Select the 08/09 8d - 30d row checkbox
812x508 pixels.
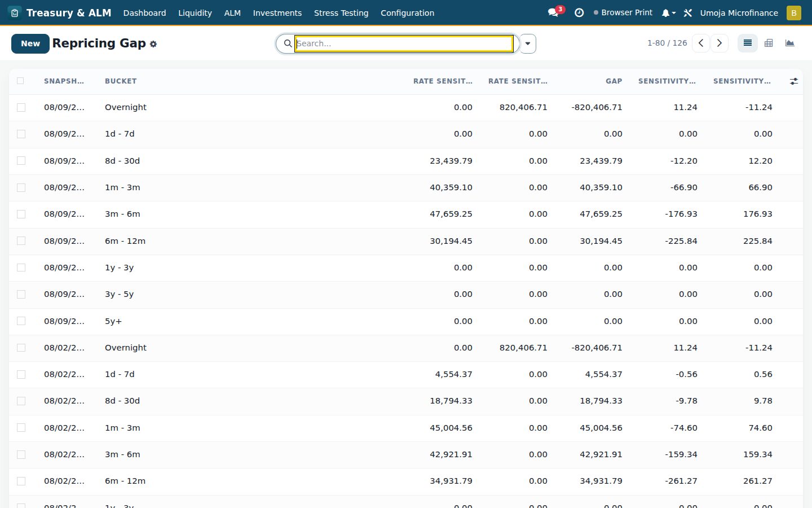[21, 161]
